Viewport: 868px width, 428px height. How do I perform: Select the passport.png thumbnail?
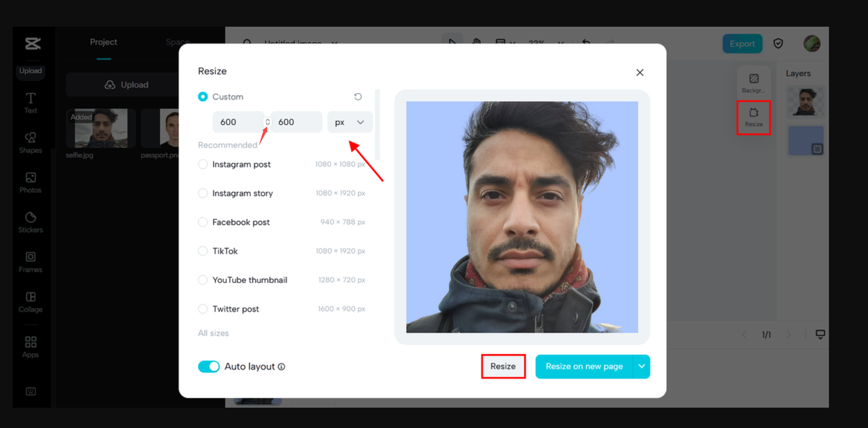(x=160, y=128)
